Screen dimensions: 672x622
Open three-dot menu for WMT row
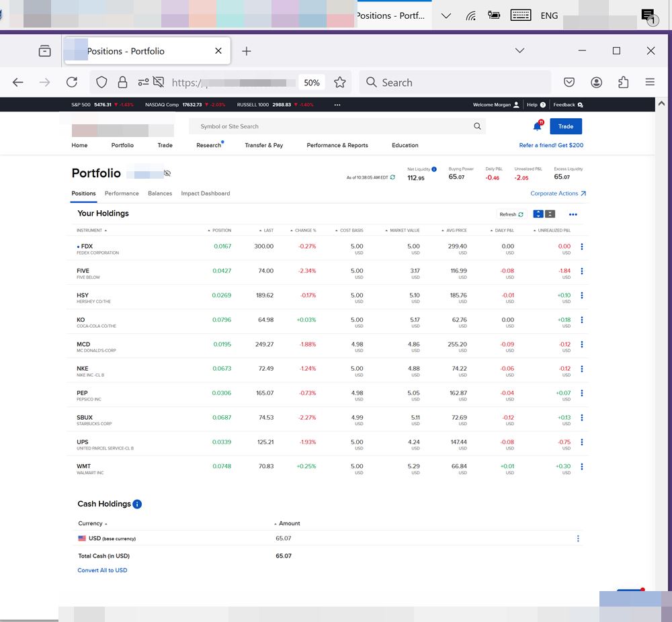point(581,466)
